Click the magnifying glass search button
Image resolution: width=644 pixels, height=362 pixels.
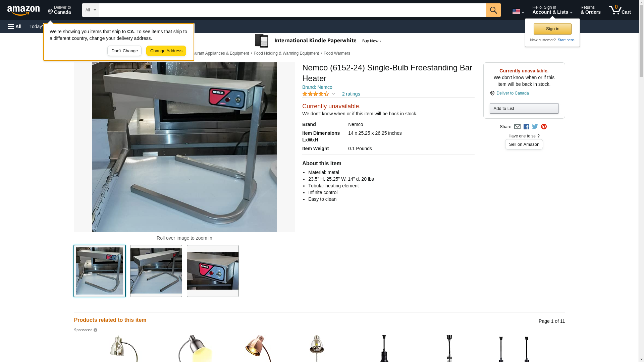click(x=493, y=10)
